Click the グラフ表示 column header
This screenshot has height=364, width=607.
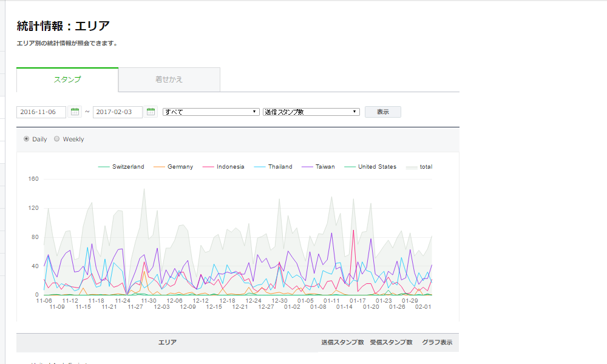[x=437, y=342]
